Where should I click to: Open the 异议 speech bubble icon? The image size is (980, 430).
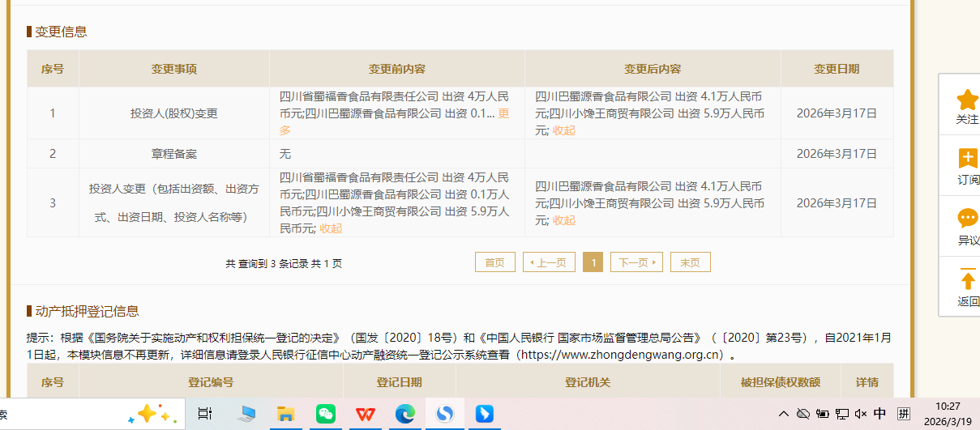click(x=967, y=219)
